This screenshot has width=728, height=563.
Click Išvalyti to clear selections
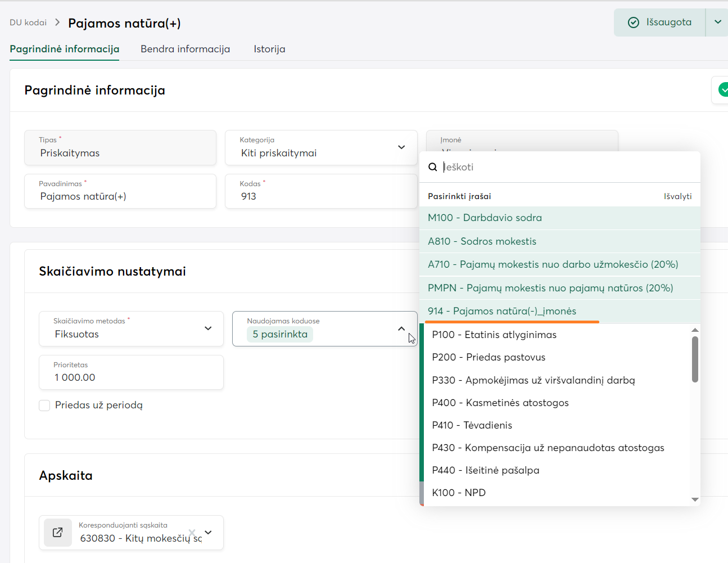pos(677,196)
